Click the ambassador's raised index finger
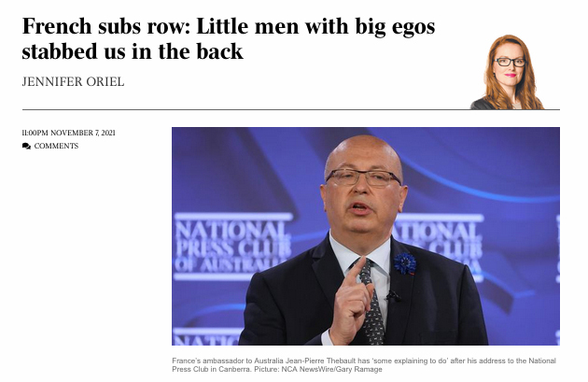The height and width of the screenshot is (382, 588). click(x=353, y=271)
